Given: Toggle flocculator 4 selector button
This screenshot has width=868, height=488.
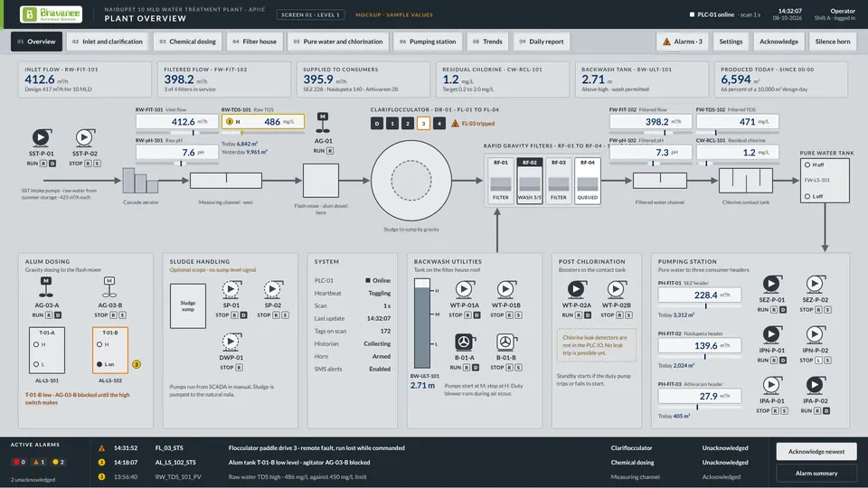Looking at the screenshot, I should [x=439, y=124].
